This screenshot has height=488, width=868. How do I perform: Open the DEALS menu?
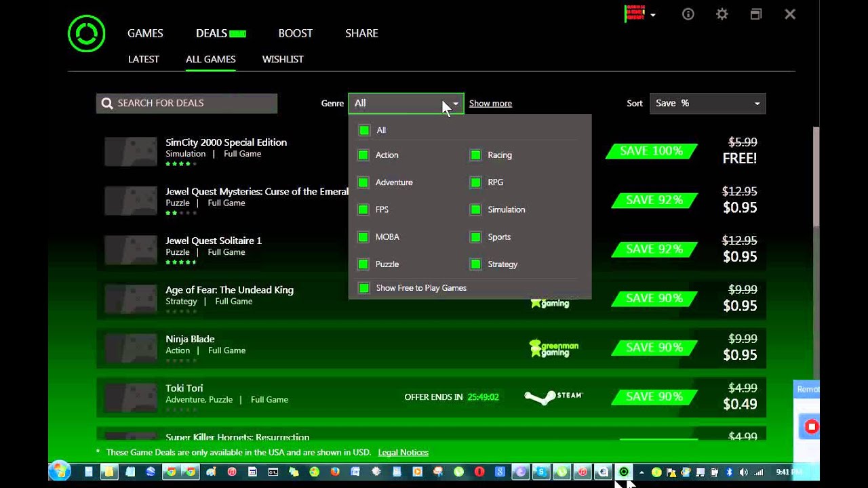[211, 33]
